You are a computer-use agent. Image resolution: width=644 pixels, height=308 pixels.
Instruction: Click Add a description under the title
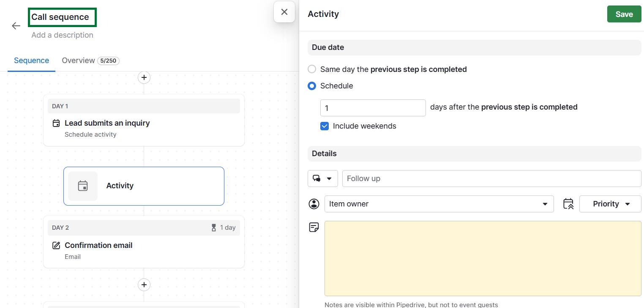tap(62, 35)
